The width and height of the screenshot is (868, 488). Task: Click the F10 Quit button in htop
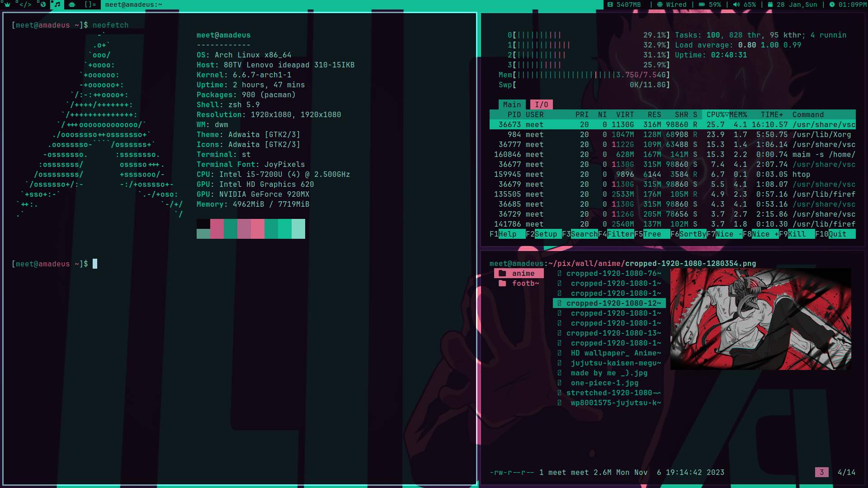click(x=835, y=234)
